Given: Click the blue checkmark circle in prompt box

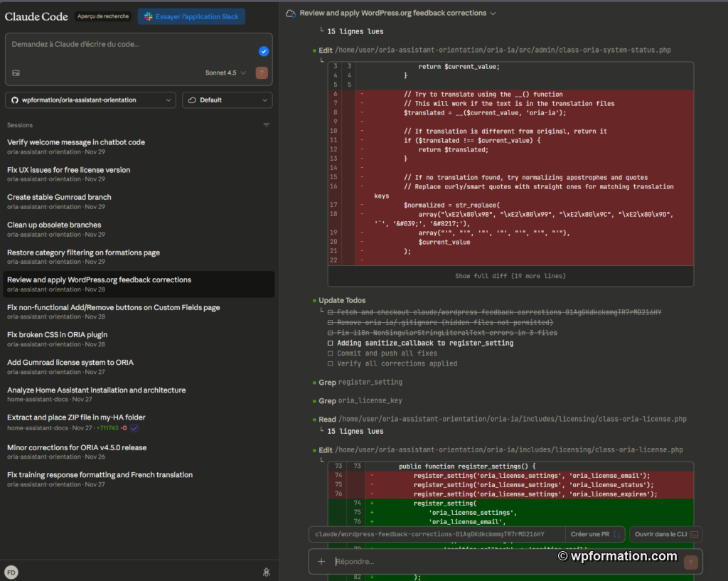Looking at the screenshot, I should 264,51.
